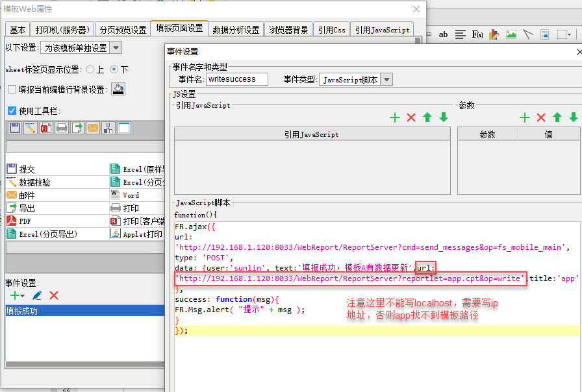Uncheck the 使用工具栏 checkbox
This screenshot has width=582, height=392.
tap(12, 110)
